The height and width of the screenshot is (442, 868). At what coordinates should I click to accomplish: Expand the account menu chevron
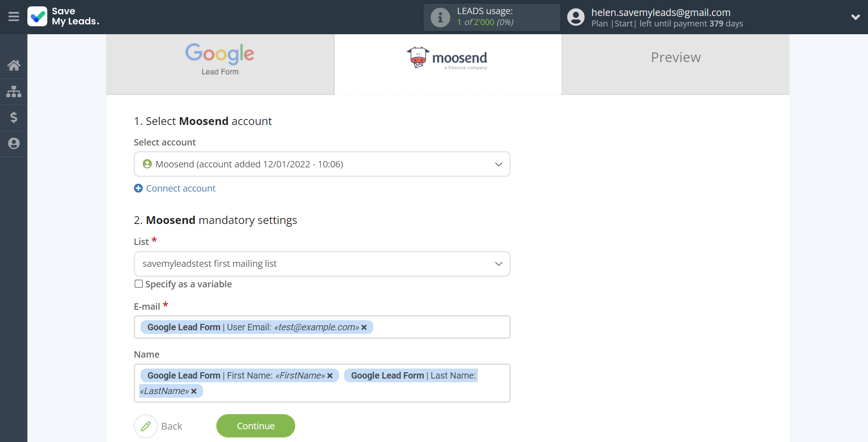pyautogui.click(x=855, y=17)
